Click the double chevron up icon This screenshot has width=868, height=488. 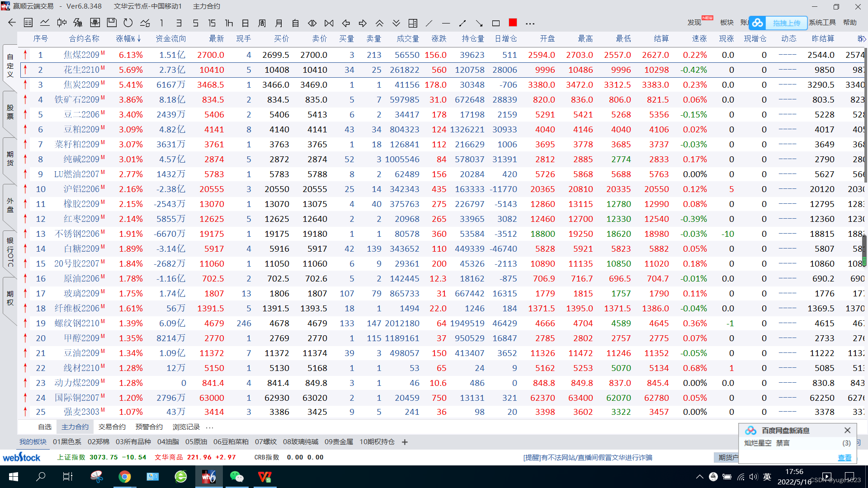379,23
